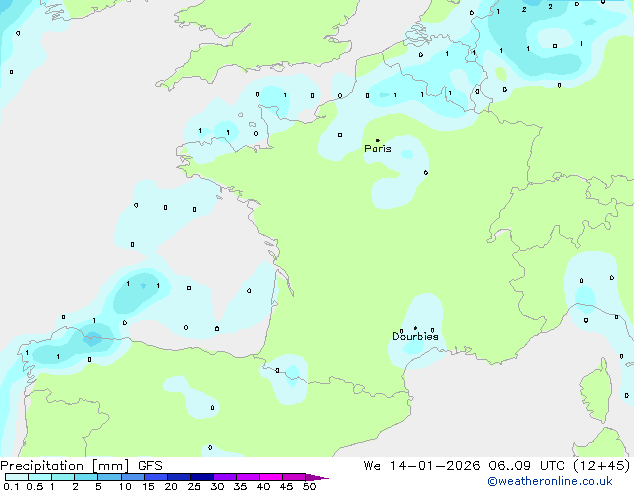The height and width of the screenshot is (490, 634).
Task: Click the '30' legend scale value
Action: [x=217, y=486]
